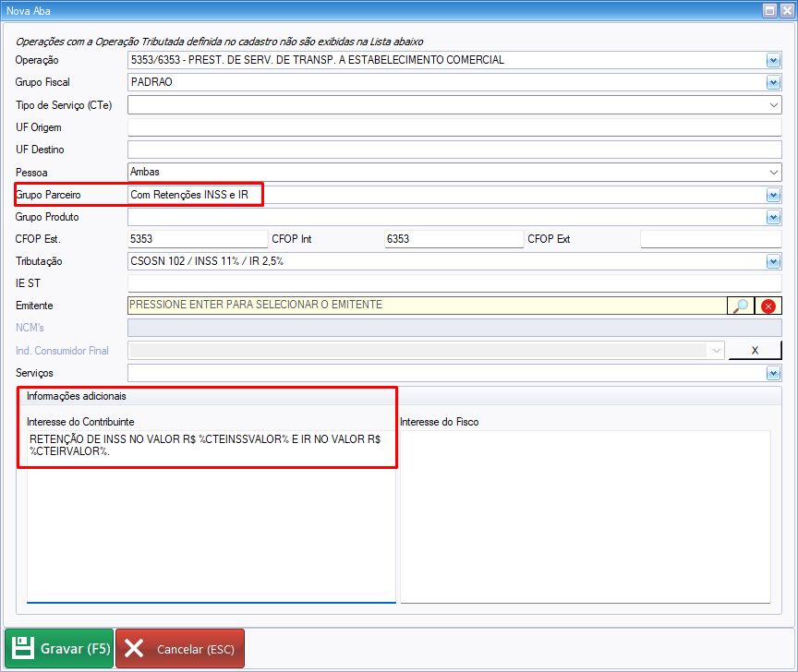Cancel with the Cancelar (ESC) button
The height and width of the screenshot is (672, 798).
[180, 649]
